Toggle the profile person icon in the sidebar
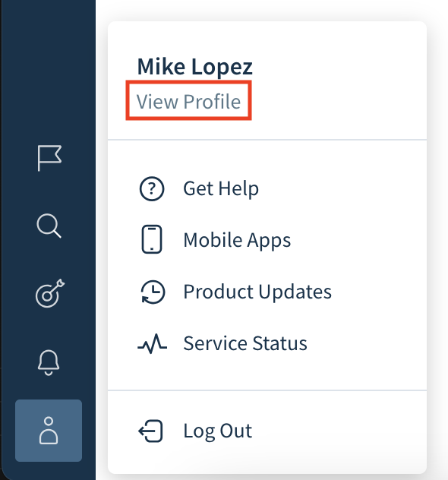This screenshot has width=448, height=480. [x=49, y=431]
